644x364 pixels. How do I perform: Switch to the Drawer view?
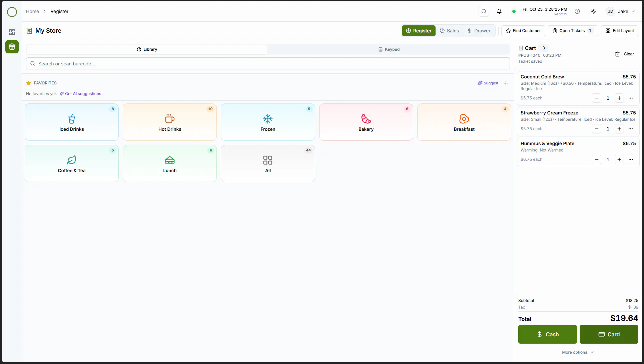click(x=479, y=31)
